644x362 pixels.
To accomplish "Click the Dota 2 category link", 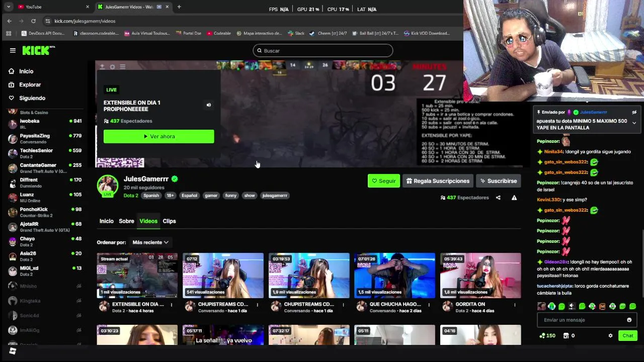I will click(131, 196).
